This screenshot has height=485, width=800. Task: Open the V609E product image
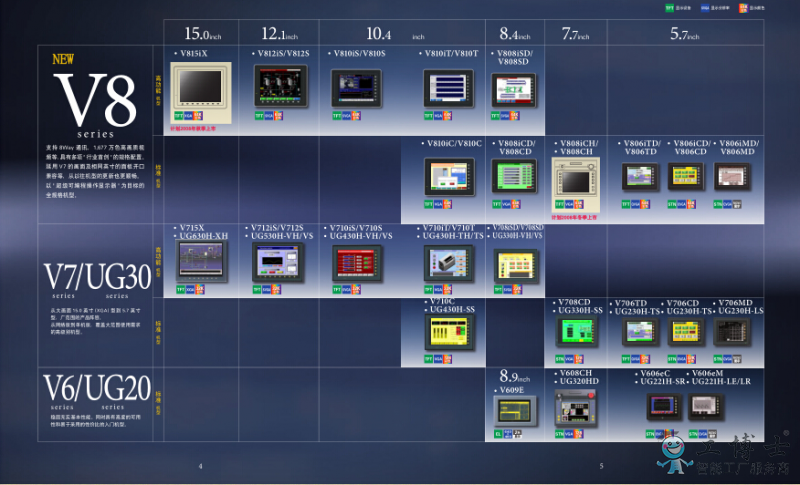pos(515,411)
